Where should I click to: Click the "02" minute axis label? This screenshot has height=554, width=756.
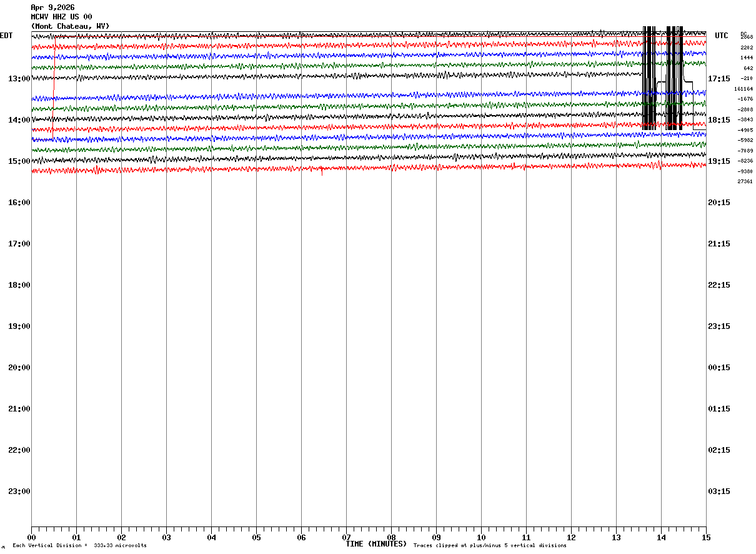point(121,538)
